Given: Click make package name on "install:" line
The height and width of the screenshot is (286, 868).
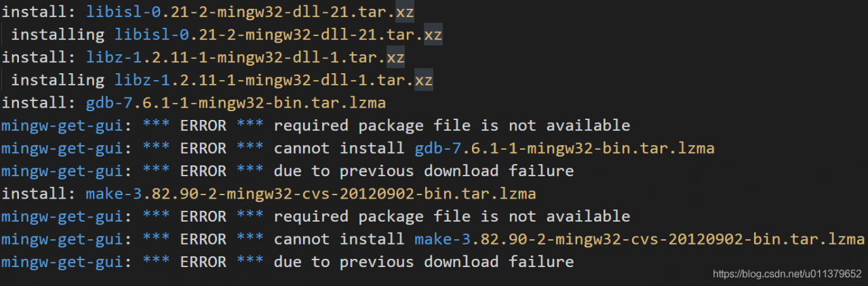Looking at the screenshot, I should (x=311, y=194).
